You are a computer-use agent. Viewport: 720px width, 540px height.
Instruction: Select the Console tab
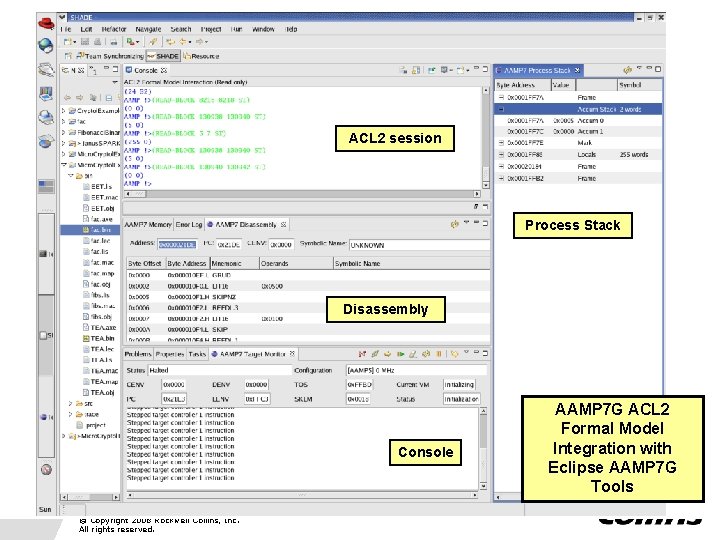coord(146,70)
